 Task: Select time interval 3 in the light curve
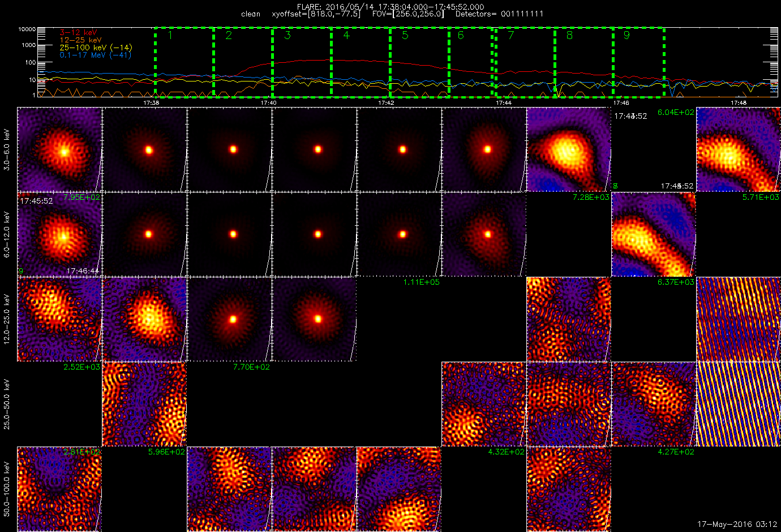[x=302, y=62]
